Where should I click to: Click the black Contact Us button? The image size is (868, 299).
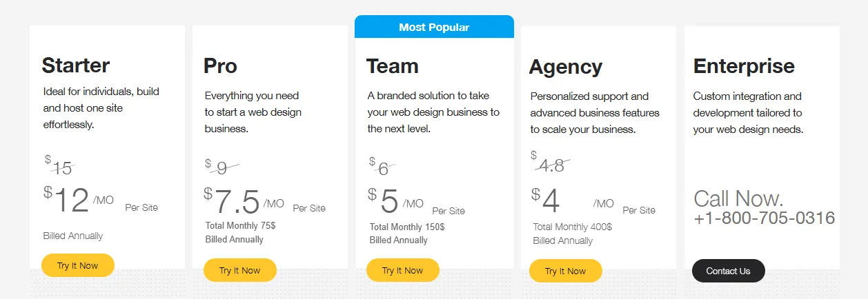(728, 271)
